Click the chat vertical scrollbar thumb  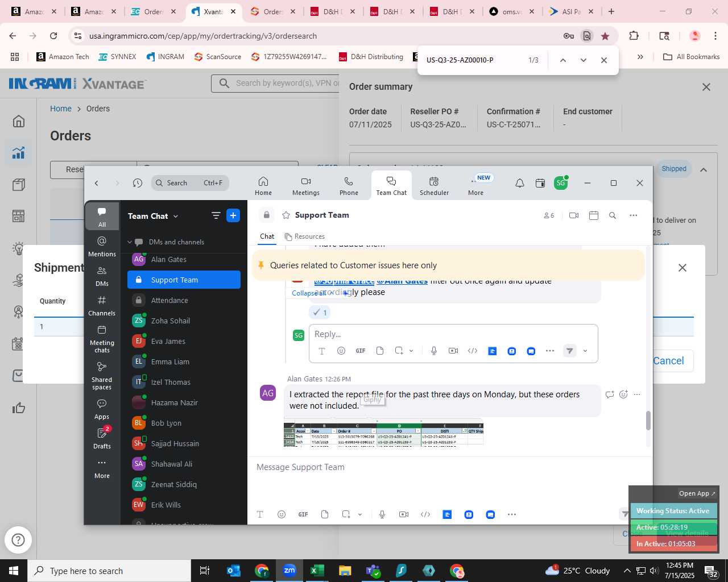[648, 421]
